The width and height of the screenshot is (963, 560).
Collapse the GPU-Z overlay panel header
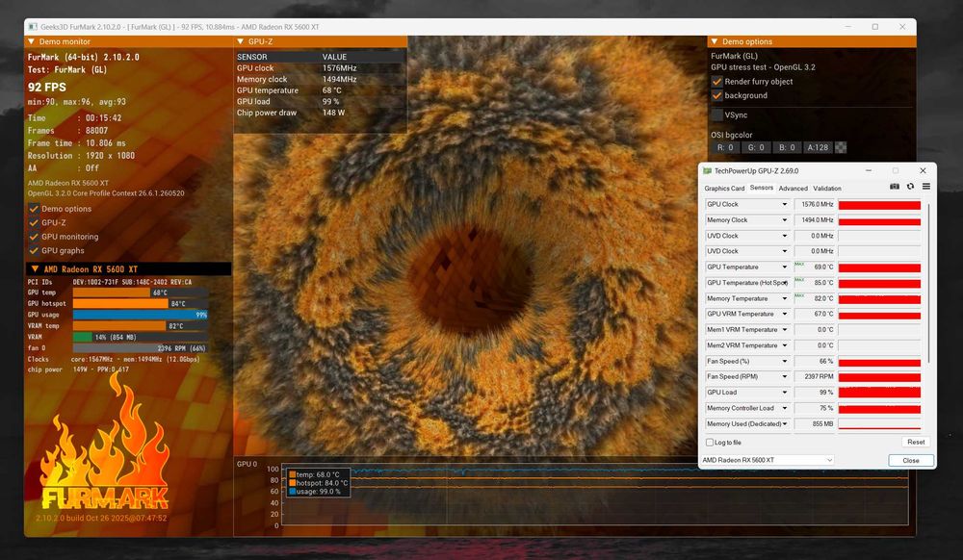coord(240,41)
